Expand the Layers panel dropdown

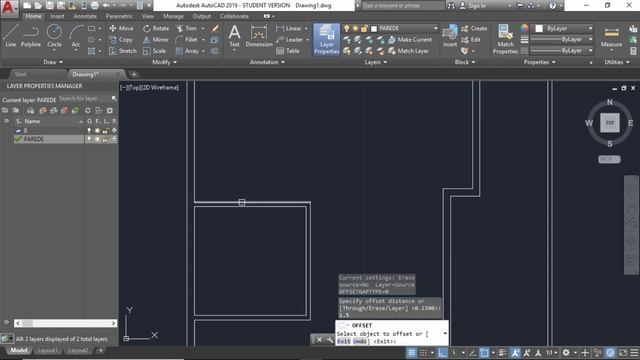(376, 62)
